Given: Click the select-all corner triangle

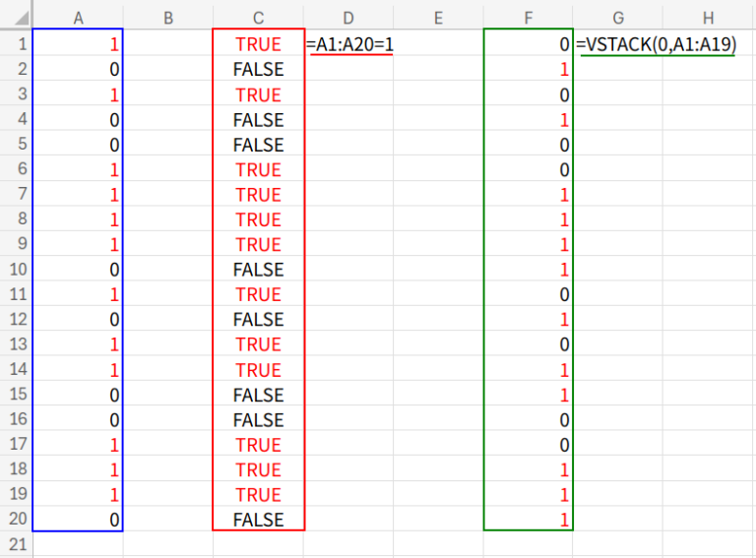Looking at the screenshot, I should [17, 15].
